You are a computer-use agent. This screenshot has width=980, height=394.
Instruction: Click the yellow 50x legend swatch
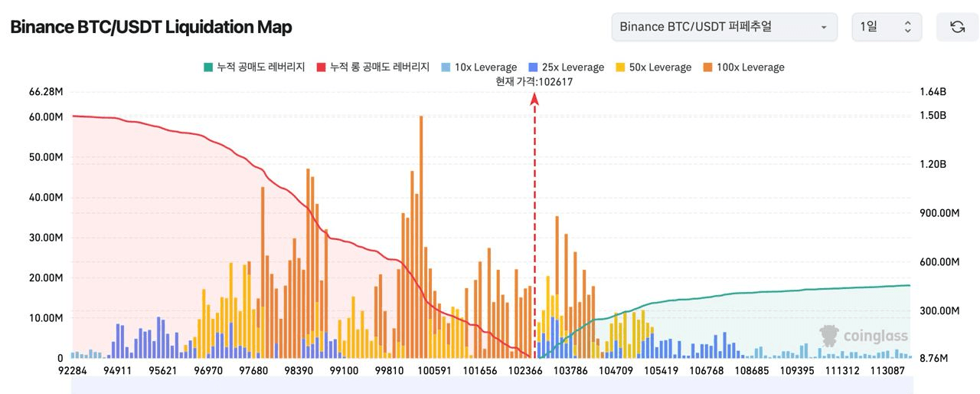pos(619,67)
